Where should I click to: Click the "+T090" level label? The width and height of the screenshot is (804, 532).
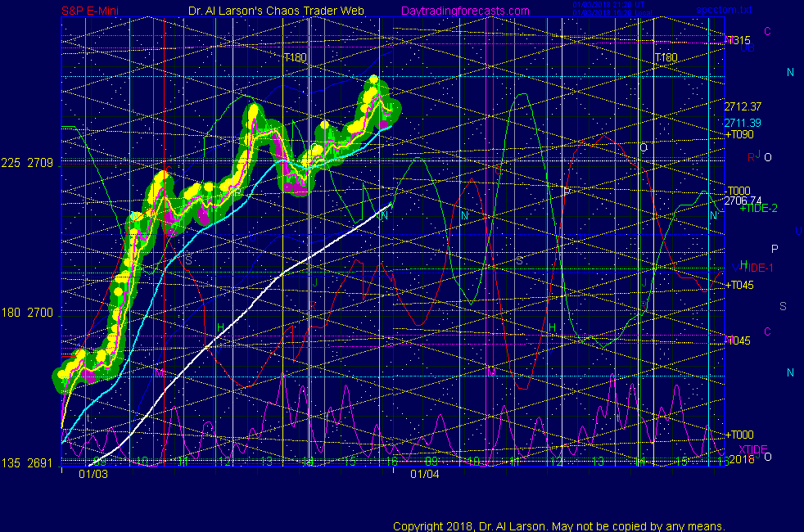[x=739, y=135]
